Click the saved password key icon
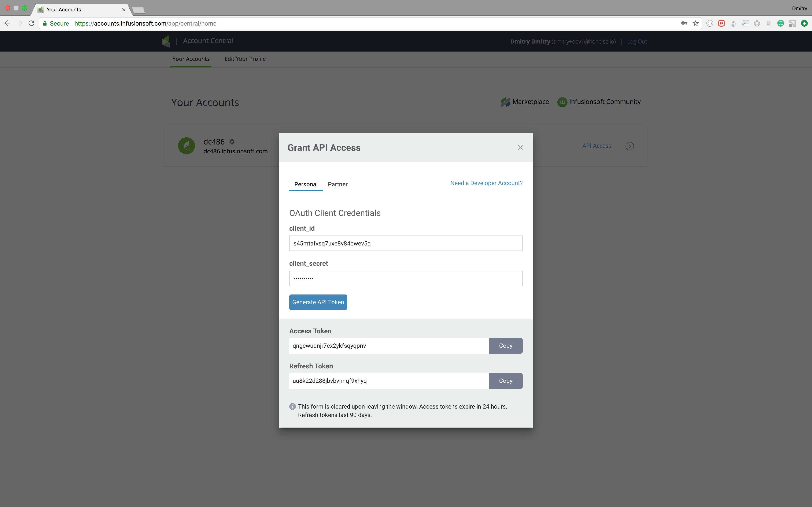This screenshot has width=812, height=507. point(684,23)
